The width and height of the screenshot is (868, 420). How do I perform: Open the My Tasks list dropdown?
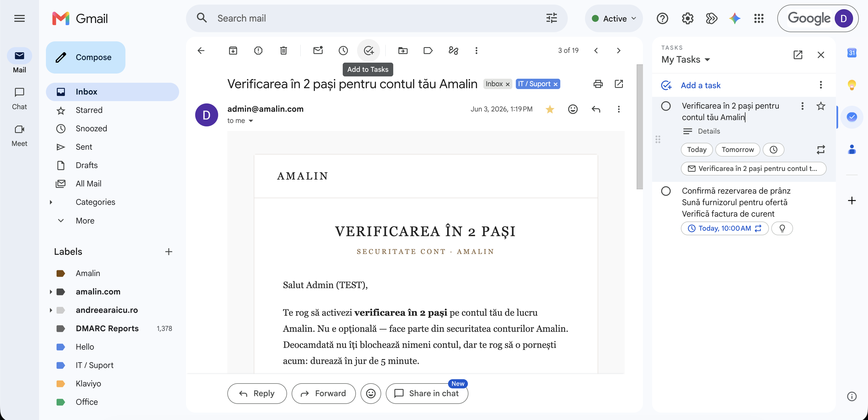(x=685, y=59)
